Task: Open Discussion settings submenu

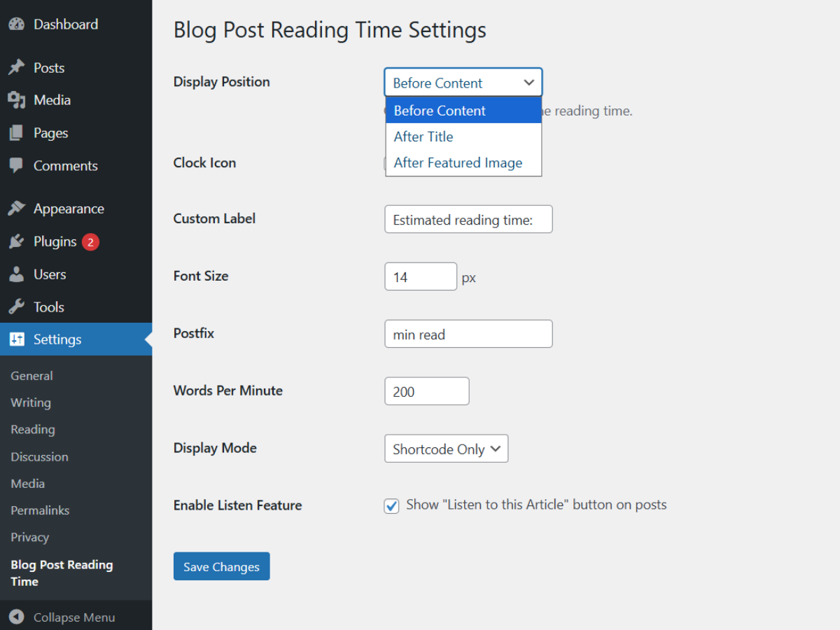Action: pos(39,457)
